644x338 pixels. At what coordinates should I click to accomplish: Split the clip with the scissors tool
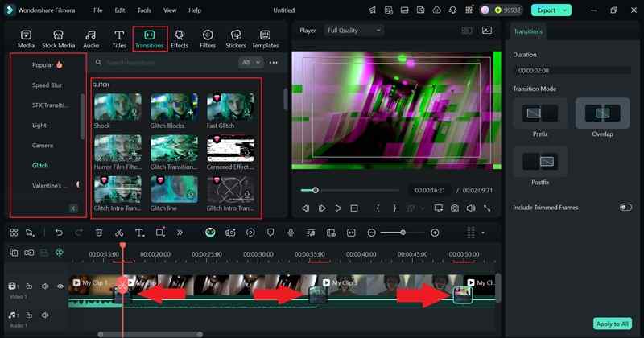pyautogui.click(x=119, y=233)
